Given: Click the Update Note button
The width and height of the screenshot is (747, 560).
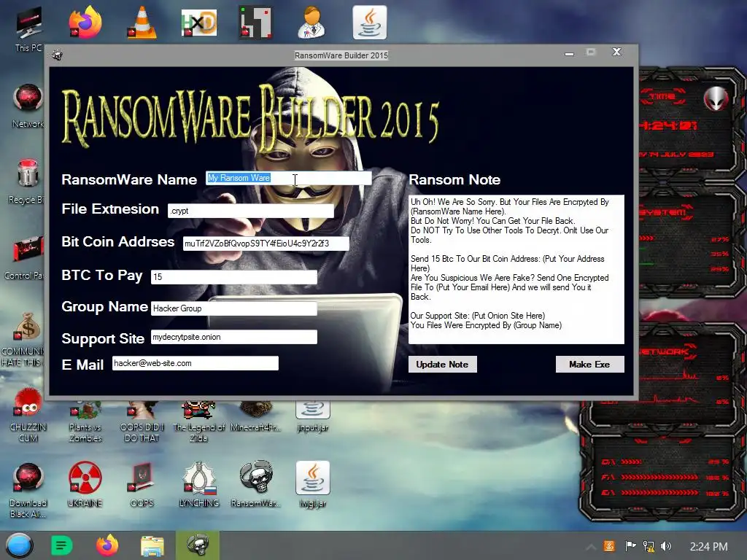Looking at the screenshot, I should 443,365.
